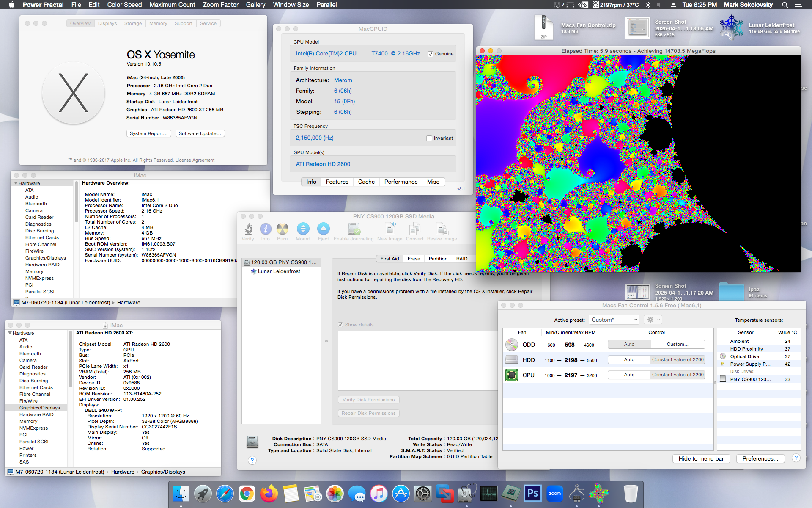Click Hide to menu bar button

pos(701,458)
